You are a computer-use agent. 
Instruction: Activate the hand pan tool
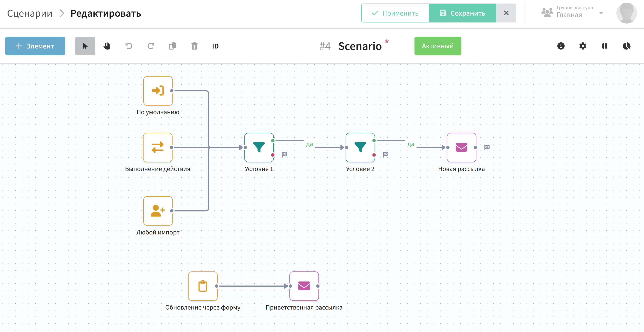[x=107, y=46]
